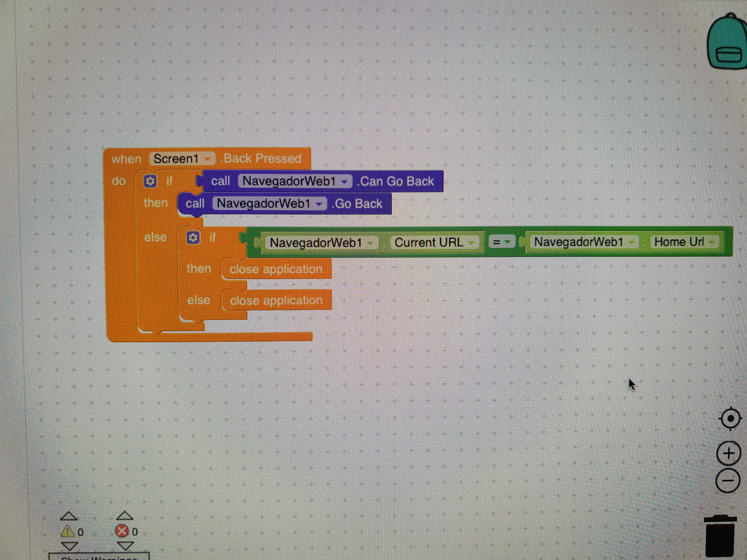Click the yellow warning triangle icon
This screenshot has height=560, width=747.
67,532
